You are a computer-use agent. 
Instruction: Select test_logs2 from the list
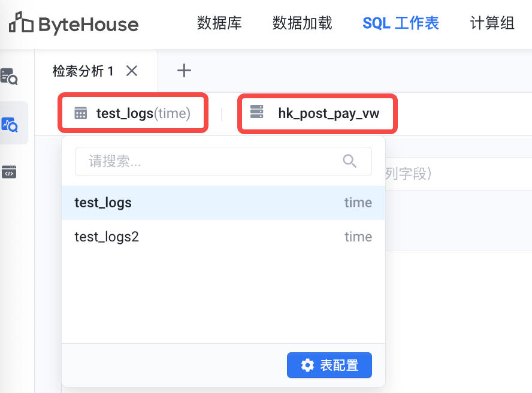click(223, 237)
